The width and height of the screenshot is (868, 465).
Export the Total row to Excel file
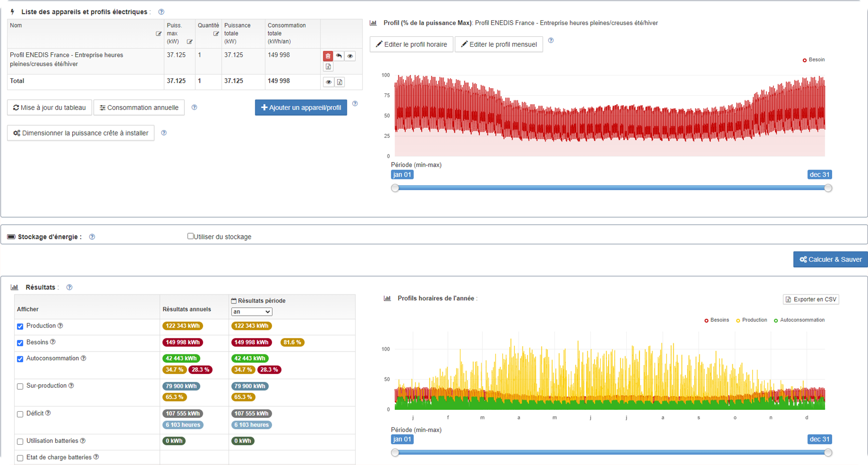(x=339, y=82)
